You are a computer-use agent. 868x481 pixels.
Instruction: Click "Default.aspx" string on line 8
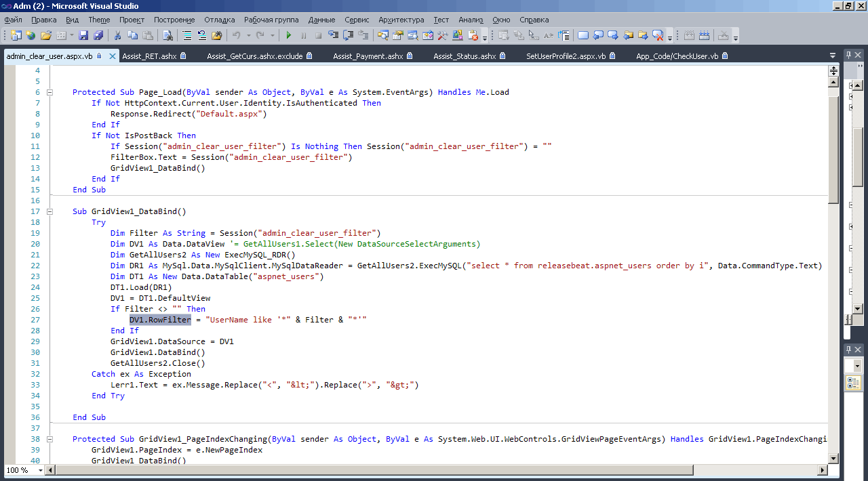[x=232, y=114]
